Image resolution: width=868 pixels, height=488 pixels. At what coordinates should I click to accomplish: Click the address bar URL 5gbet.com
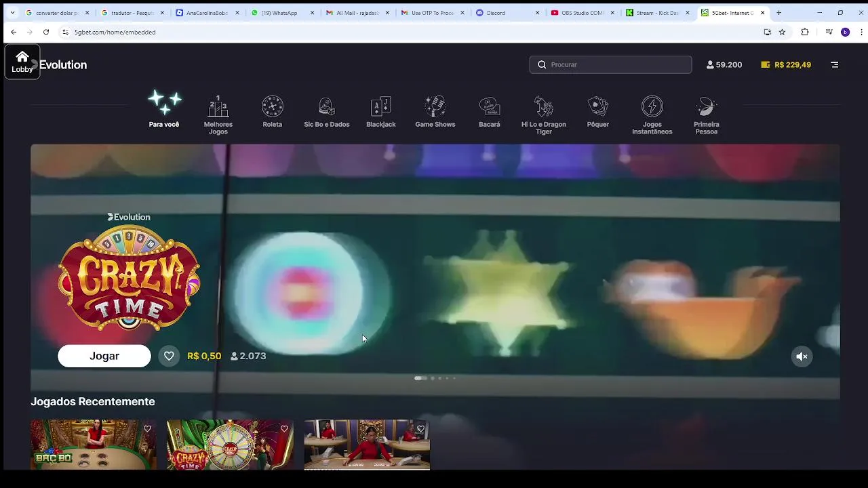click(115, 32)
